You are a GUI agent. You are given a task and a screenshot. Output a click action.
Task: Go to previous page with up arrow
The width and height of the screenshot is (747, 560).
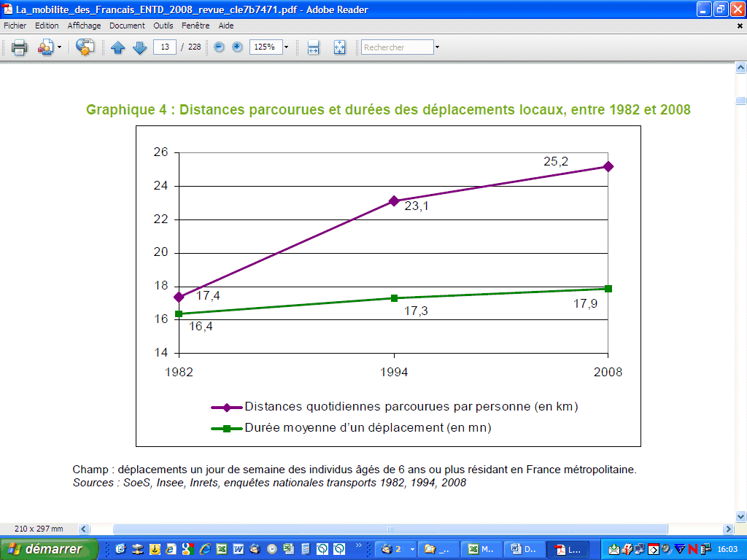(118, 47)
